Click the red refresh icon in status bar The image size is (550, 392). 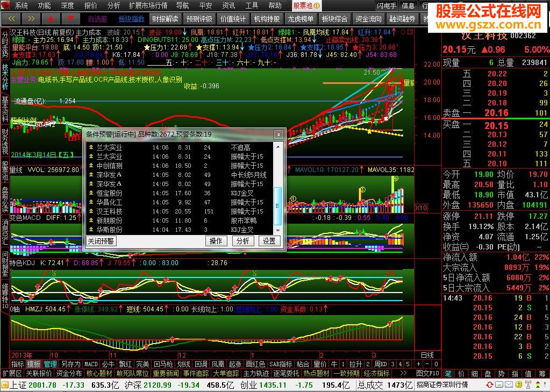[x=489, y=385]
